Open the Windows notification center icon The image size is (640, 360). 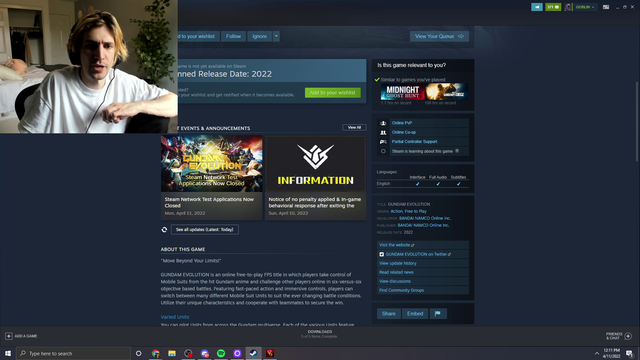(630, 353)
